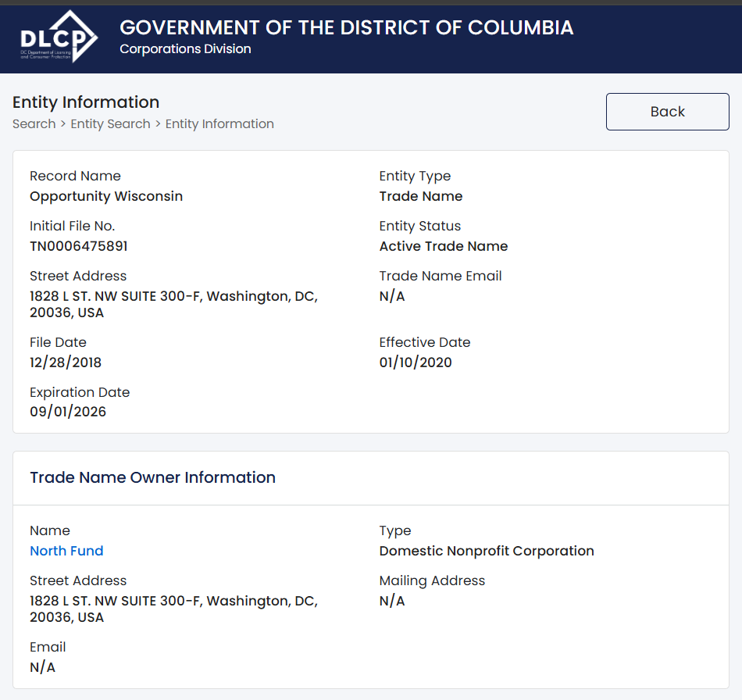
Task: Select the Domestic Nonprofit Corporation type text
Action: point(487,551)
